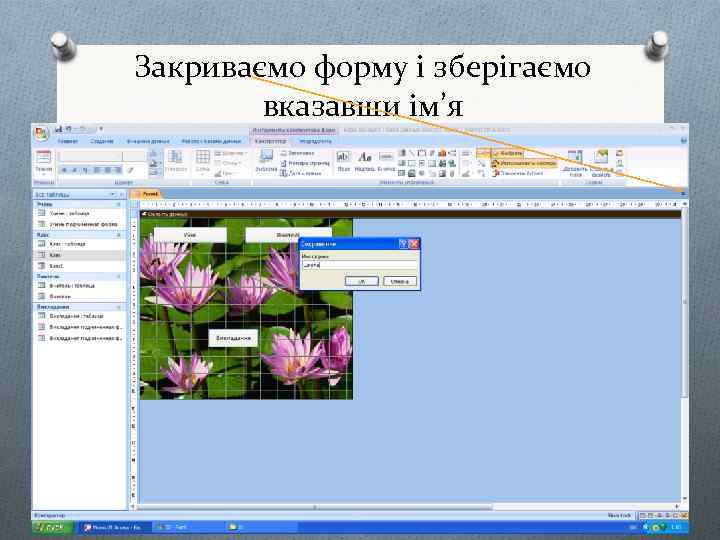Toggle underline formatting in ribbon

(x=85, y=170)
